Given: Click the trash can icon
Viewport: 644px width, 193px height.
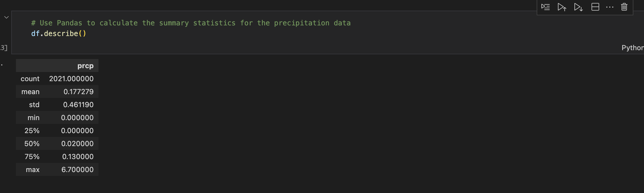Looking at the screenshot, I should 624,7.
